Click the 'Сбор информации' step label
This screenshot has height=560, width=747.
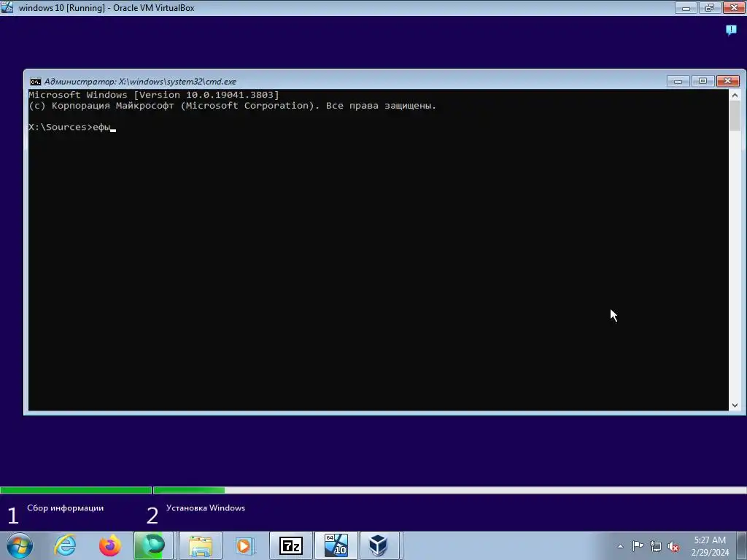65,508
